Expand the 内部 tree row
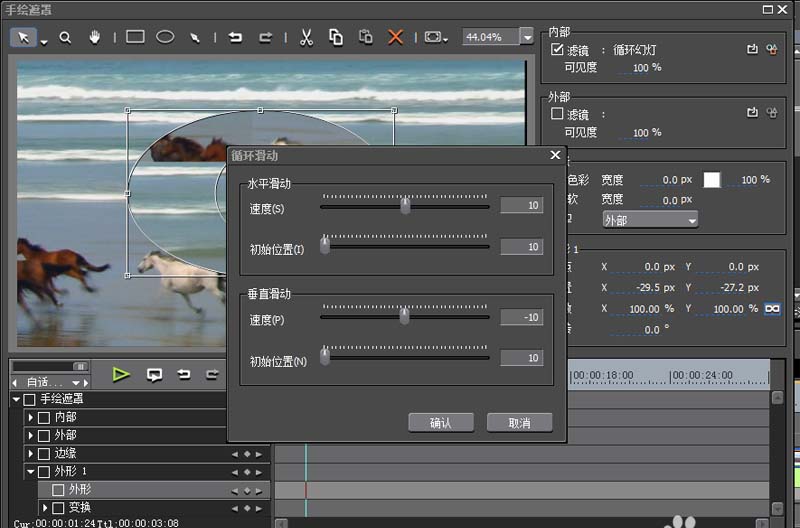Screen dimensions: 800x528 (31, 417)
